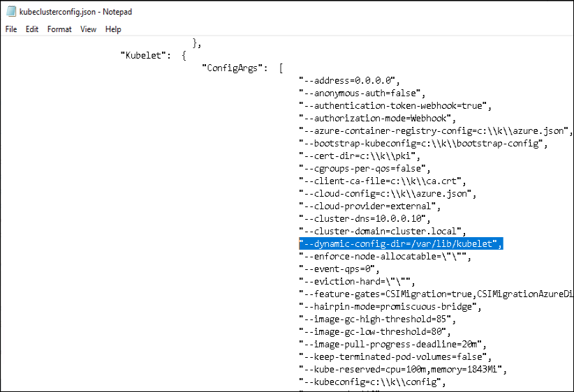Click the --client-ca-file line
Screen dimensions: 574x392
(x=382, y=181)
